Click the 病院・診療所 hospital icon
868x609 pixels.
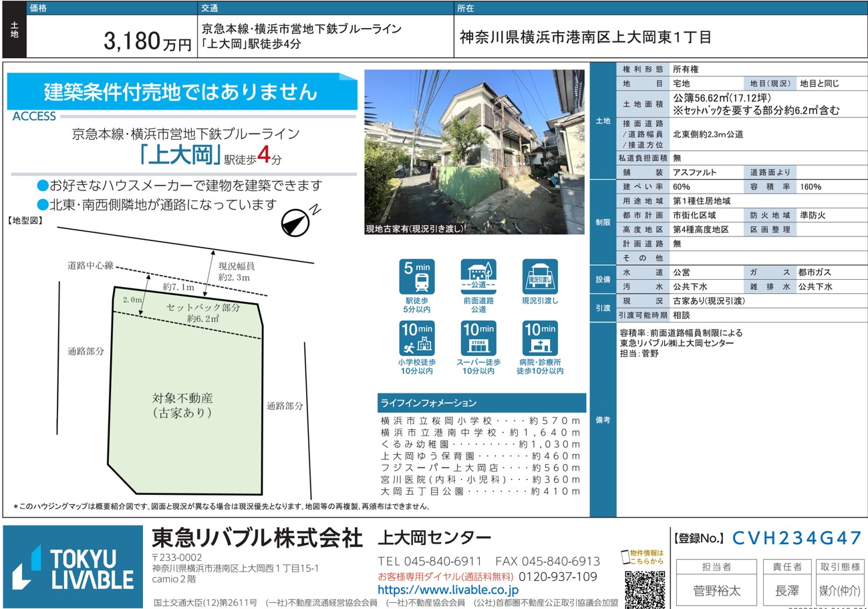pos(541,339)
